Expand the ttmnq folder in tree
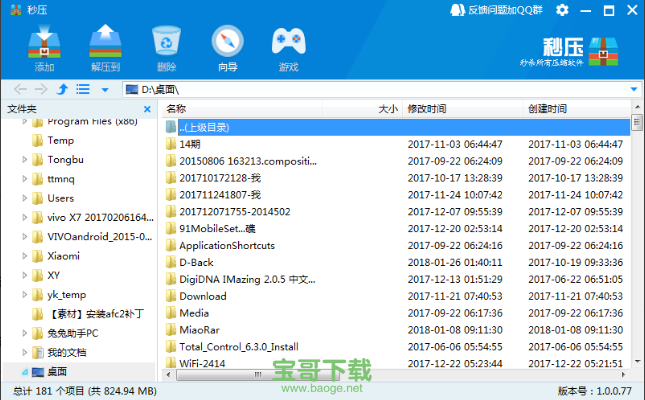Image resolution: width=645 pixels, height=400 pixels. point(24,179)
